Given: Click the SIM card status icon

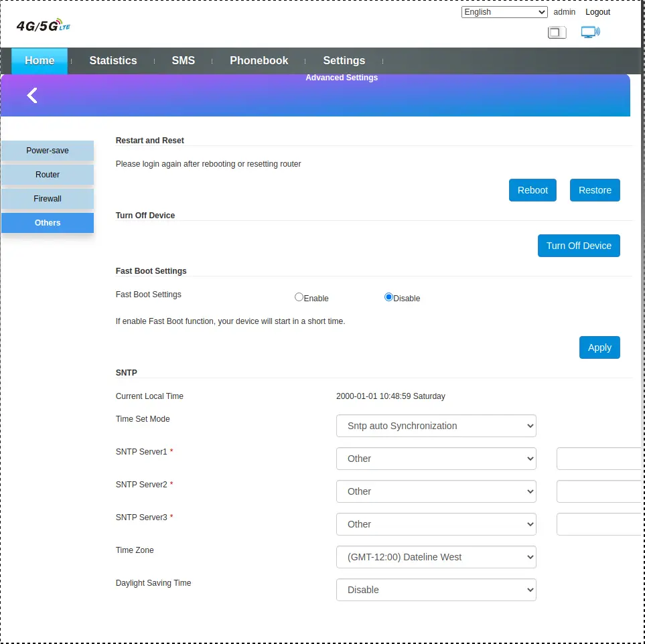Looking at the screenshot, I should point(557,32).
